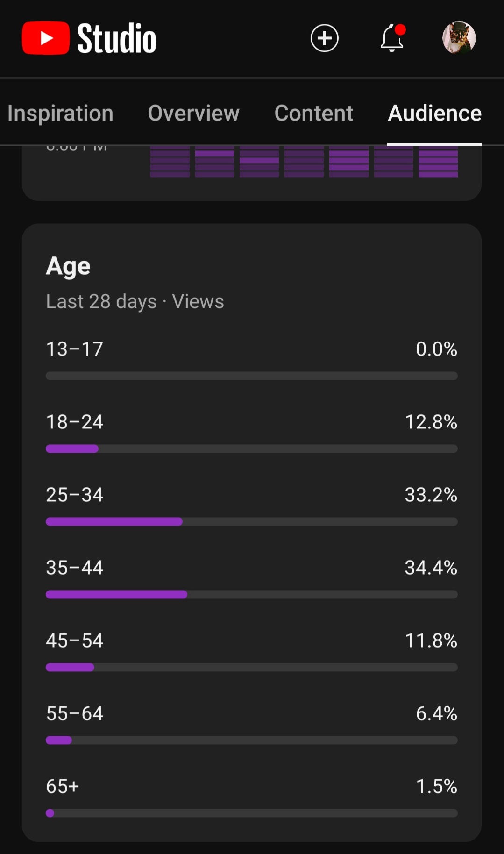Tap the Age card title
The image size is (504, 854).
point(68,266)
